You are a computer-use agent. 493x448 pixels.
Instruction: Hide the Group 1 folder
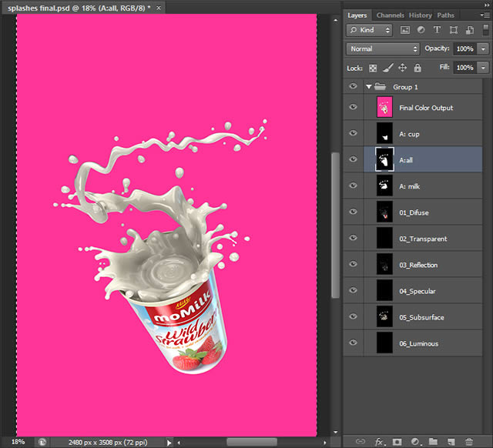353,86
